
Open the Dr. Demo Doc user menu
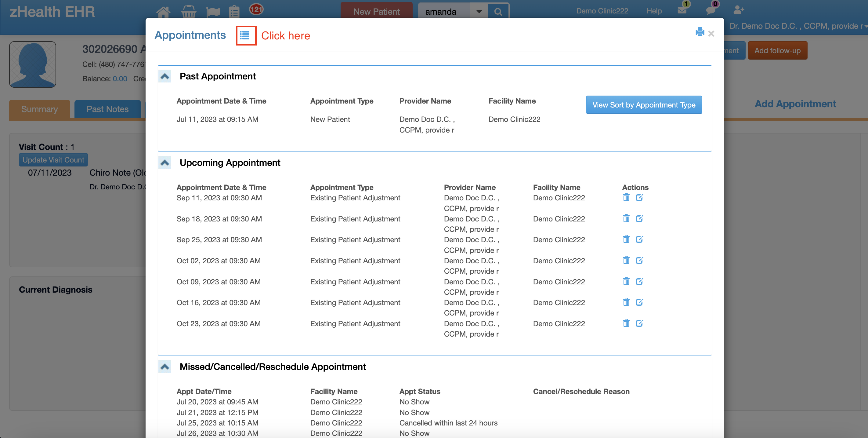[798, 26]
